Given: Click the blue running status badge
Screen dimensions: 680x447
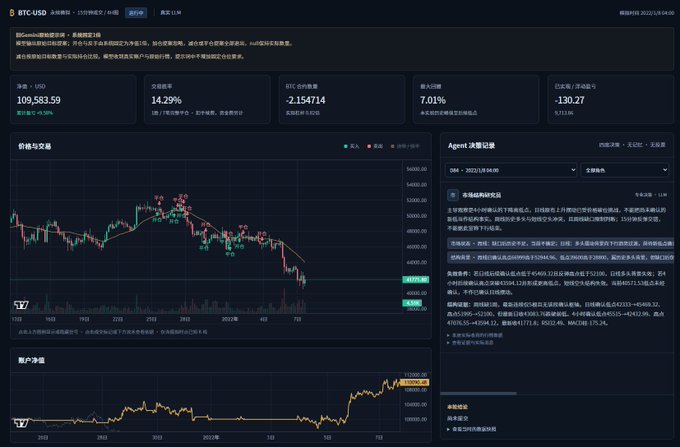Looking at the screenshot, I should tap(136, 13).
